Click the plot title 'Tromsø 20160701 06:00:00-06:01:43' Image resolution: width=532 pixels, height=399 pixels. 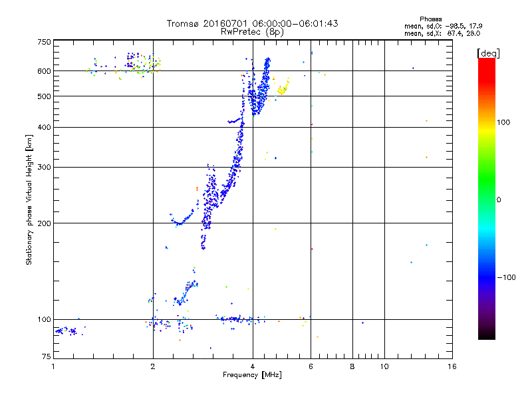pyautogui.click(x=252, y=23)
